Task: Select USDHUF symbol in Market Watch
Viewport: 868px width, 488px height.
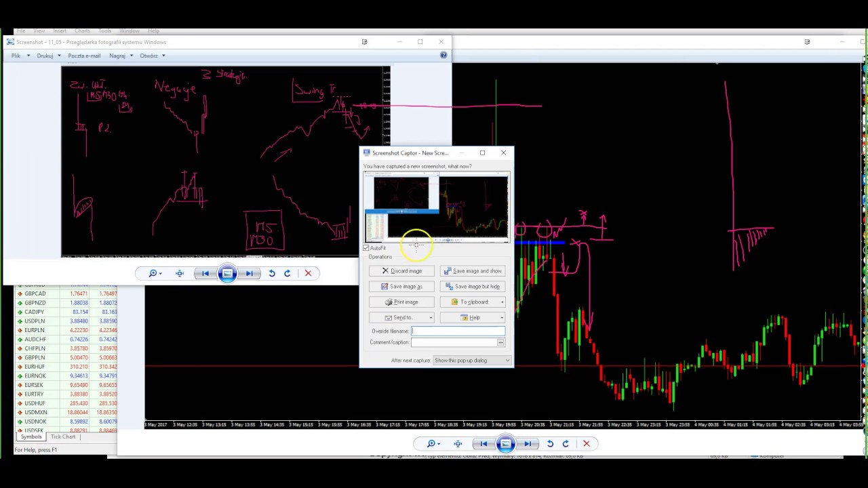Action: tap(66, 404)
